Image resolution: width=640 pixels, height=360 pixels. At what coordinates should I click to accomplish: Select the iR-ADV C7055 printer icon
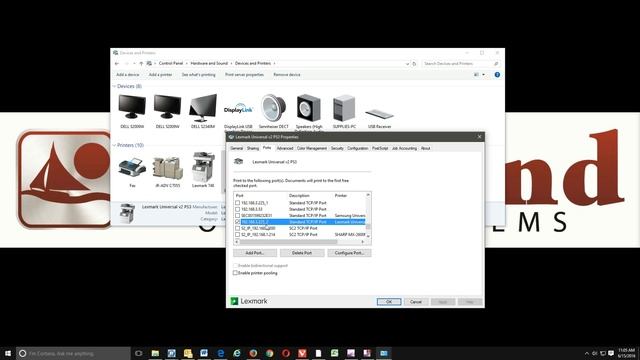tap(167, 168)
